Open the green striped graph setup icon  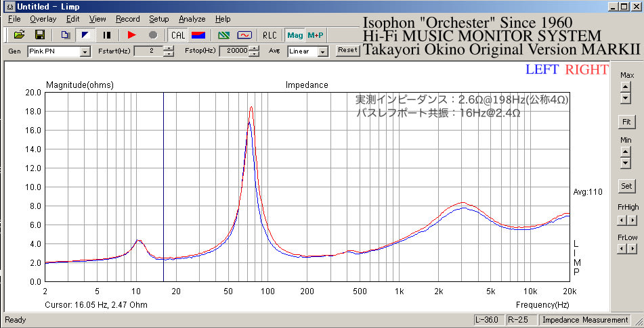(224, 35)
